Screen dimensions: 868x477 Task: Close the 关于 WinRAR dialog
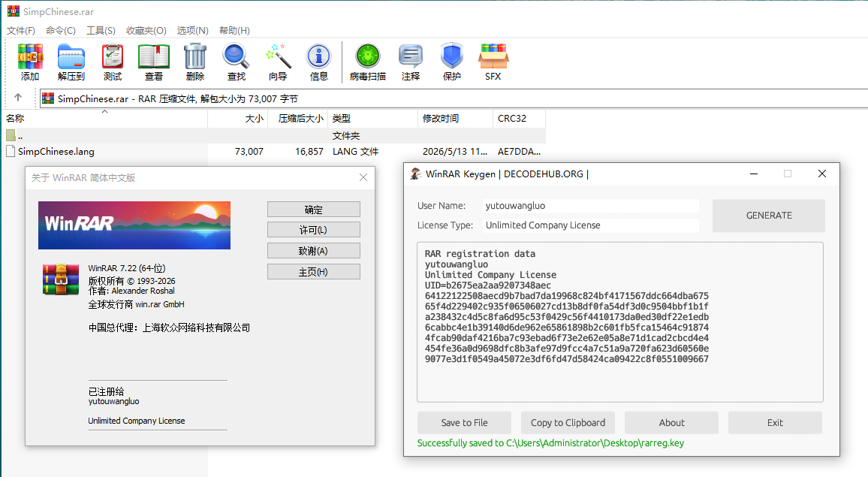click(x=363, y=177)
